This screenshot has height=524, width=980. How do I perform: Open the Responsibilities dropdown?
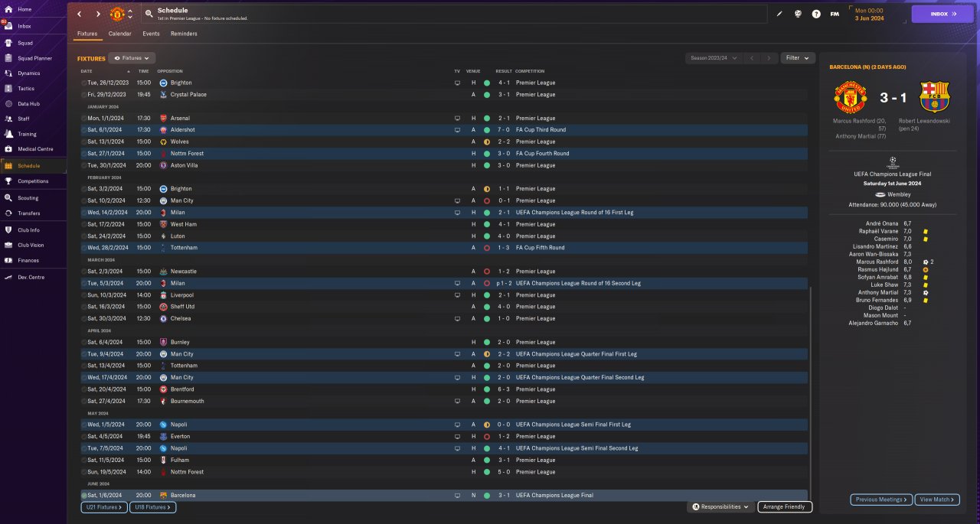coord(720,506)
